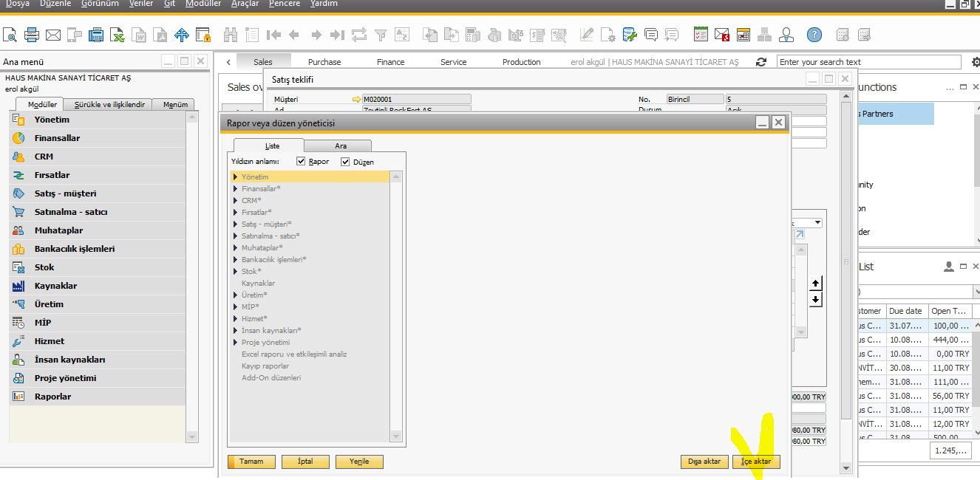Refresh the cockpit using the circular arrows icon
This screenshot has height=480, width=980.
click(761, 62)
